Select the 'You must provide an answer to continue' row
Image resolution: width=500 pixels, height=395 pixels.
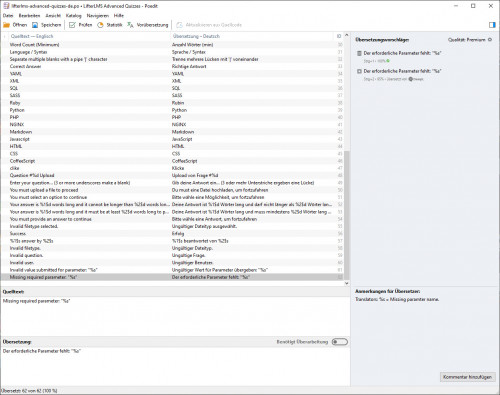(172, 219)
